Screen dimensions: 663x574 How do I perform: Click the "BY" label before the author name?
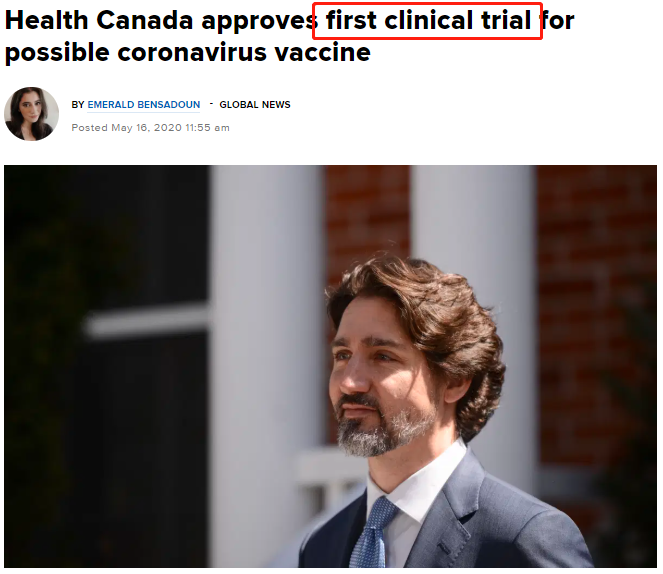[78, 104]
